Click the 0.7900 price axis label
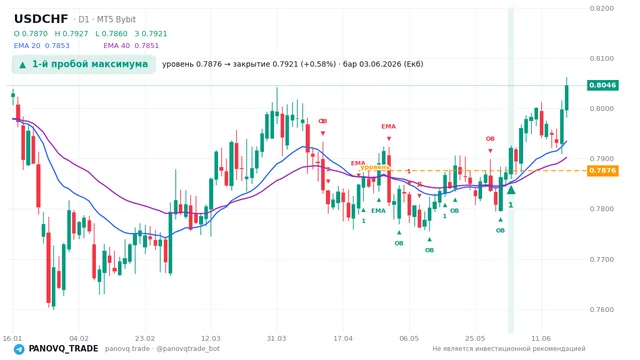The height and width of the screenshot is (360, 640). (602, 159)
